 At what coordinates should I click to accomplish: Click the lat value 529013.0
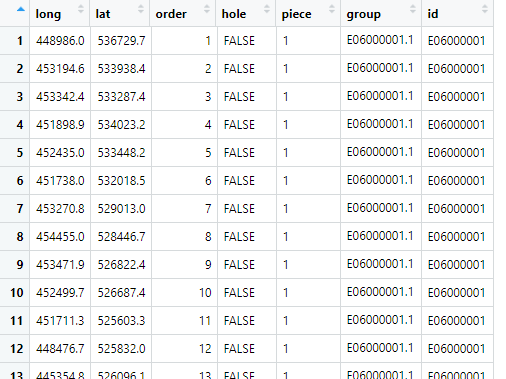coord(121,209)
